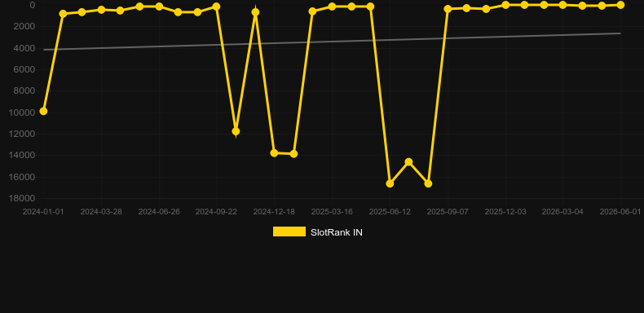Viewport: 644px width, 313px height.
Task: Select the data point above 2025-09-07
Action: point(448,9)
